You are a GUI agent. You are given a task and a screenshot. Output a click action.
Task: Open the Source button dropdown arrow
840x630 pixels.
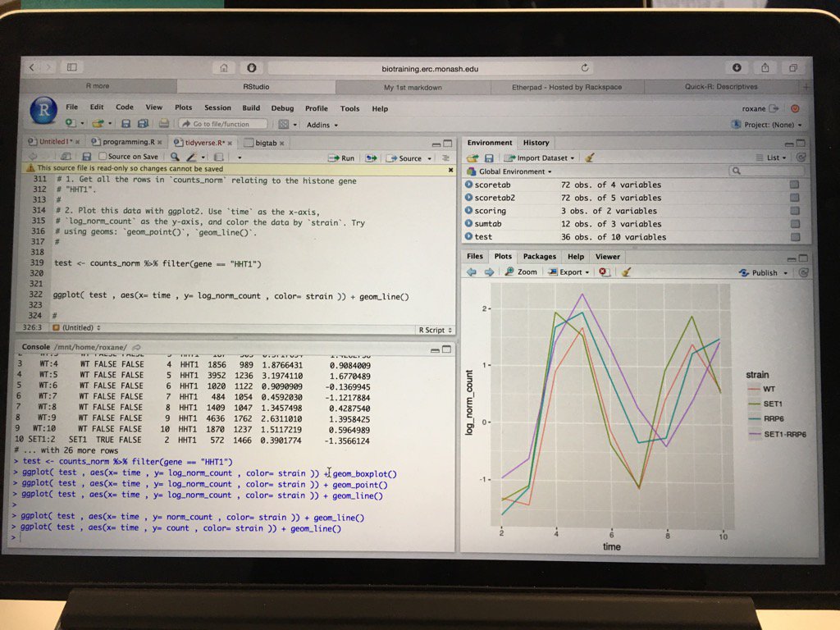pyautogui.click(x=430, y=158)
